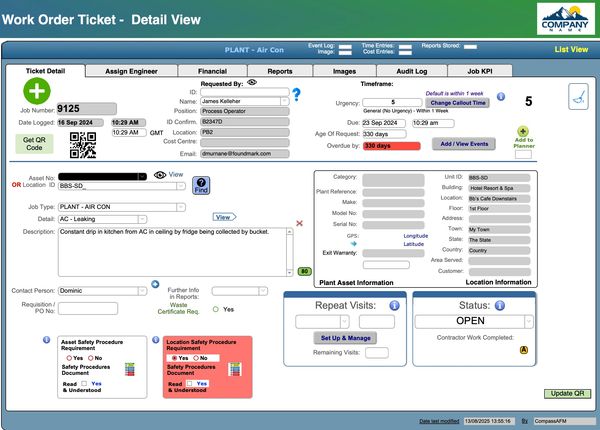Click the sweep broom icon at top right
This screenshot has width=600, height=430.
pyautogui.click(x=577, y=96)
